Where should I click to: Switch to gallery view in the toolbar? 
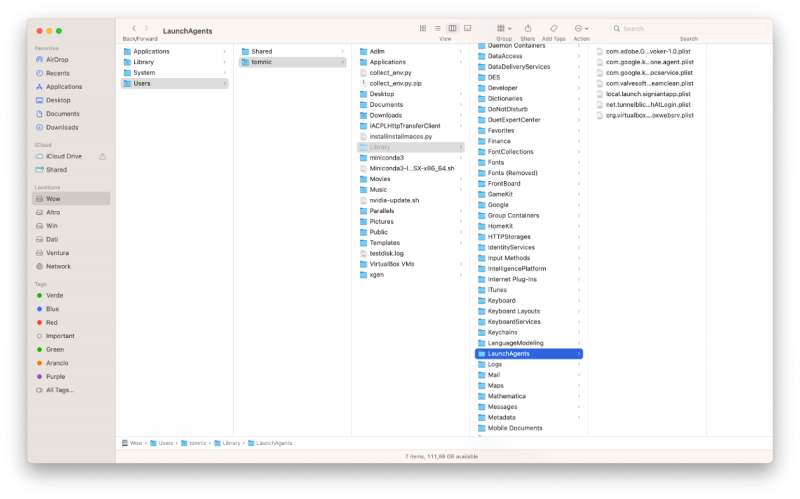click(467, 29)
